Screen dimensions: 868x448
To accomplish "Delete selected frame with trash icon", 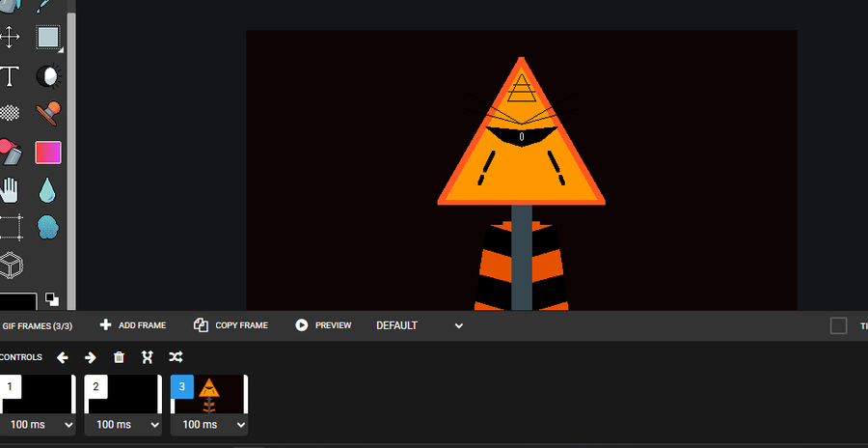I will (x=119, y=357).
